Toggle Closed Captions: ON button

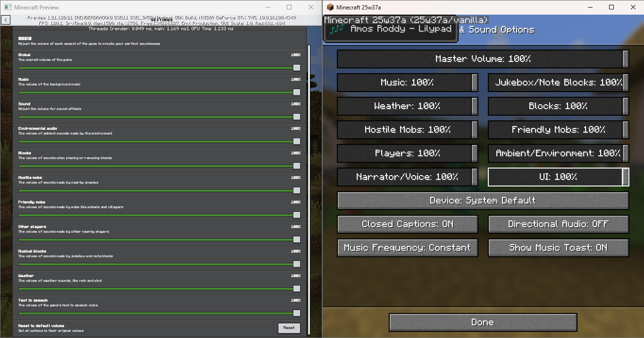pyautogui.click(x=408, y=224)
